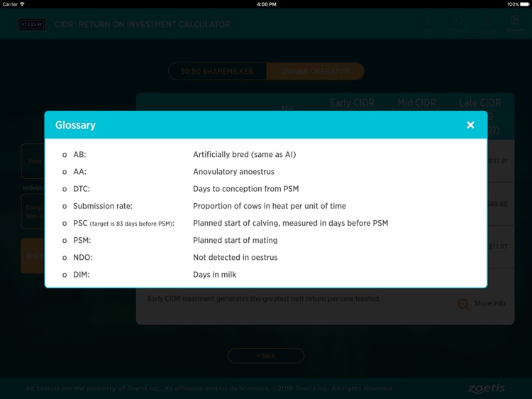
Task: Tap 'Planned start of mating' definition
Action: pyautogui.click(x=235, y=241)
